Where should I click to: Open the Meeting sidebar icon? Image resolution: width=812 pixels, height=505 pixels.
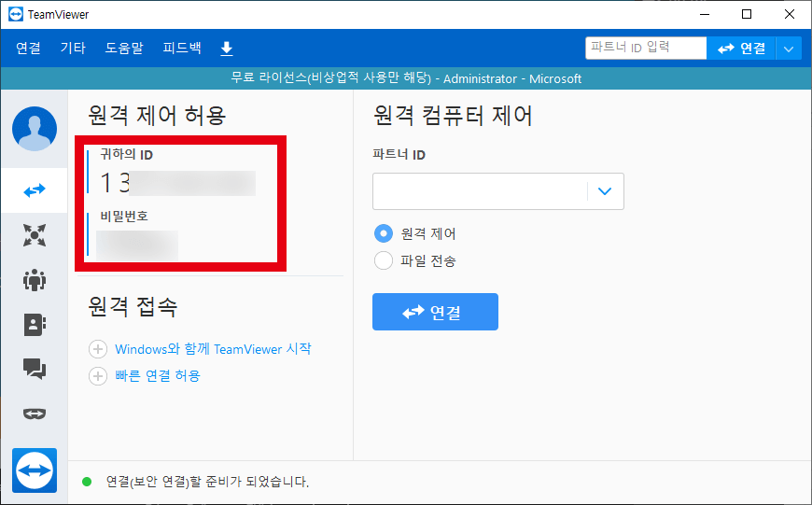click(x=35, y=280)
